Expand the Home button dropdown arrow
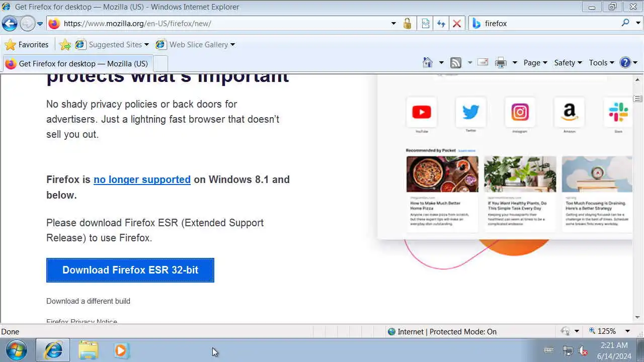 (x=441, y=63)
